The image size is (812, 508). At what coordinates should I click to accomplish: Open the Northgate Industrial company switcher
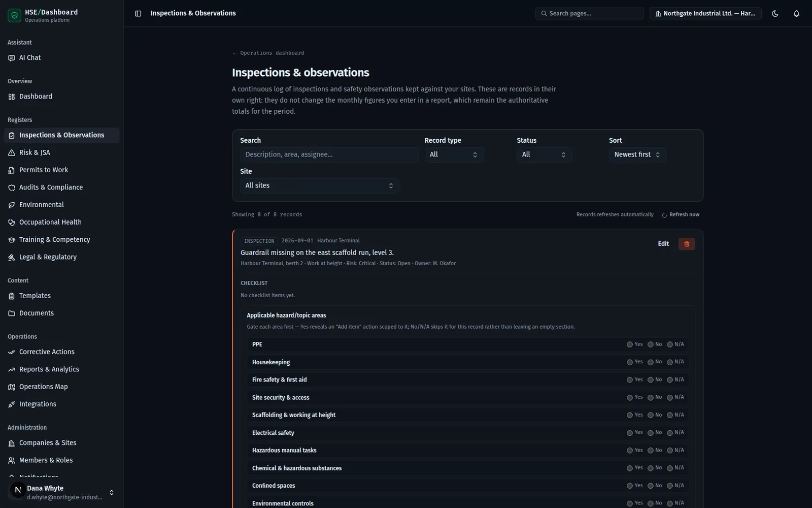705,14
